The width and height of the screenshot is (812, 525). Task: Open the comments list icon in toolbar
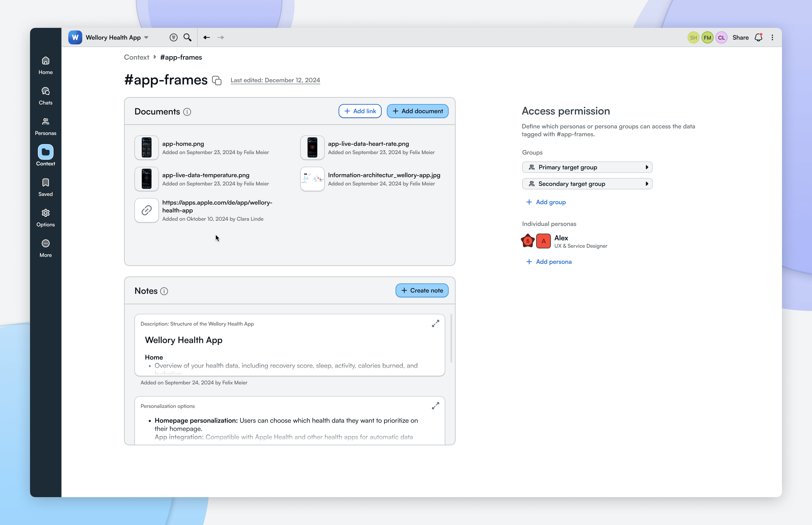coord(173,37)
